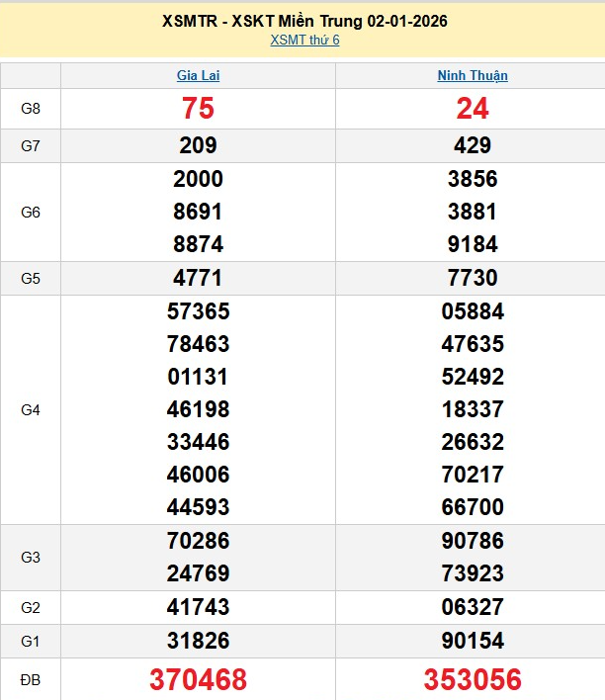Click the G1 number 90154
The height and width of the screenshot is (700, 605).
click(x=473, y=641)
